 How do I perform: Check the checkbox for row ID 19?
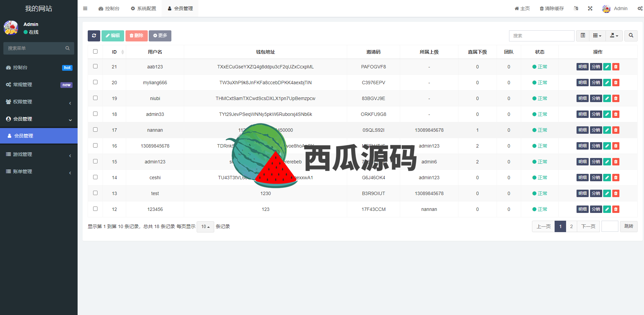click(x=95, y=98)
